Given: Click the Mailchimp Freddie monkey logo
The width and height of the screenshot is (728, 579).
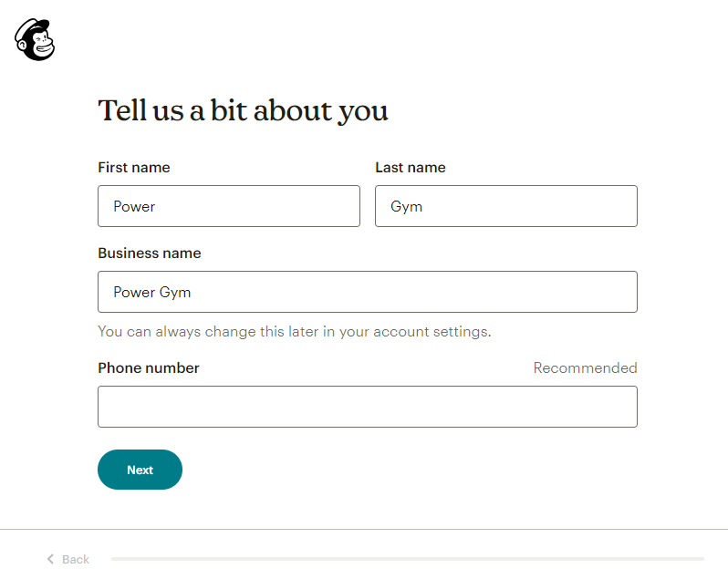Looking at the screenshot, I should coord(35,39).
